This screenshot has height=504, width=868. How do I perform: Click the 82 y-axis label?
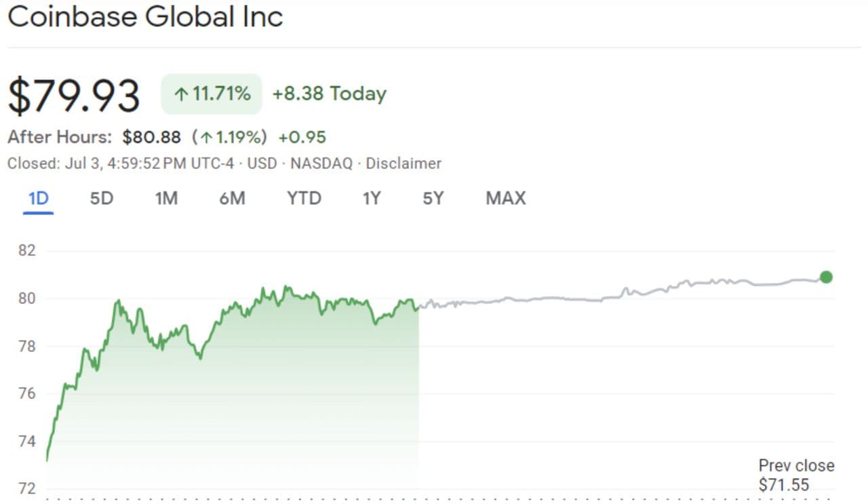[26, 250]
